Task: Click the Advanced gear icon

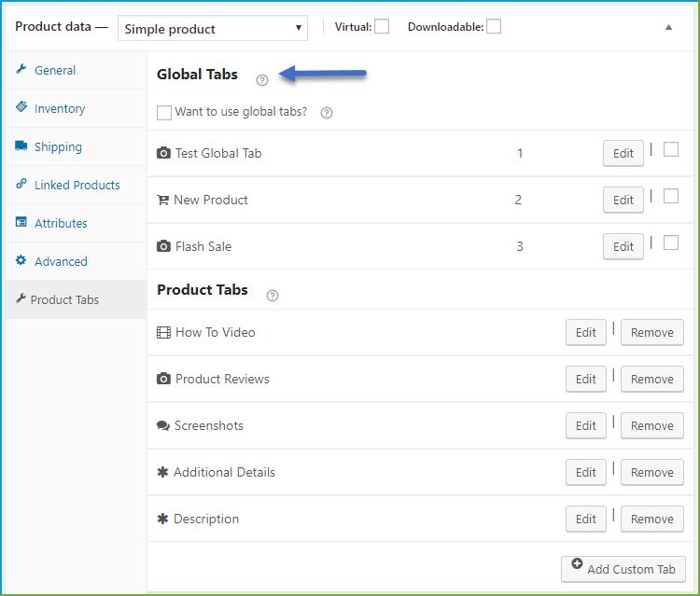Action: pyautogui.click(x=21, y=260)
